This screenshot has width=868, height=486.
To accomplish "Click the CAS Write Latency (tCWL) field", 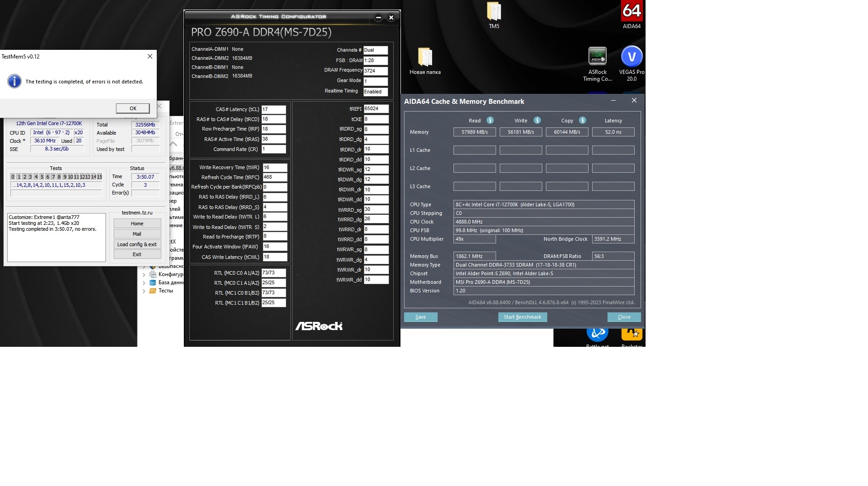I will (275, 257).
